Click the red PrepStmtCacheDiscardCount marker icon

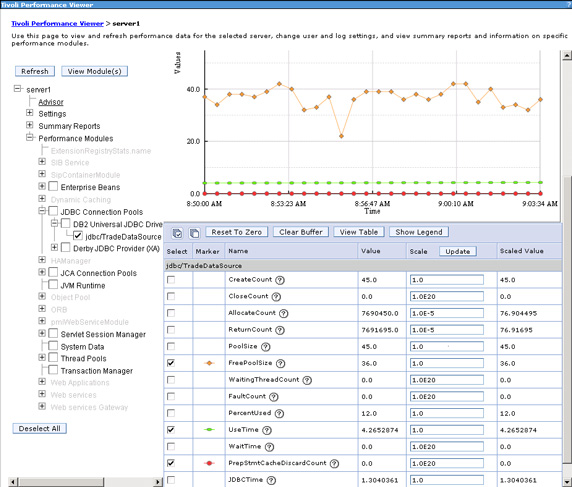(209, 463)
